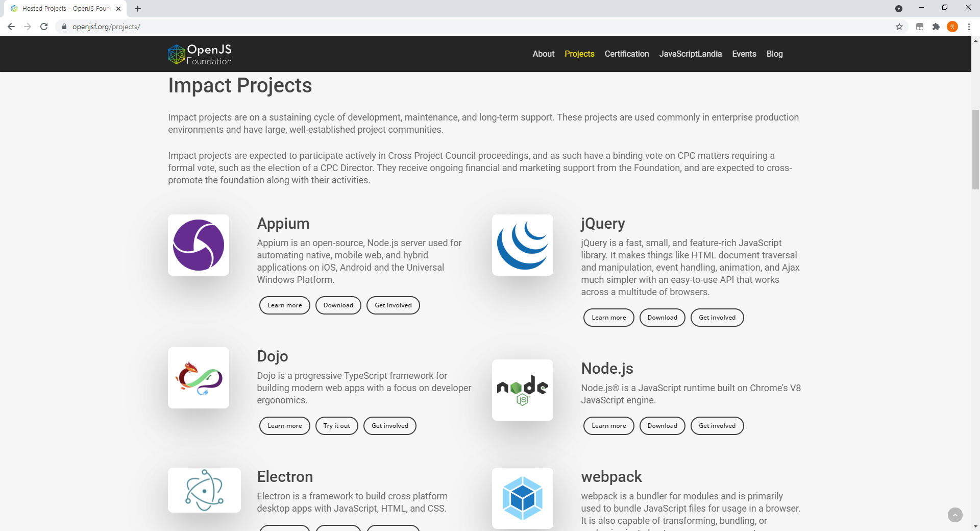Open a new browser tab
Screen dimensions: 980x531
(138, 9)
